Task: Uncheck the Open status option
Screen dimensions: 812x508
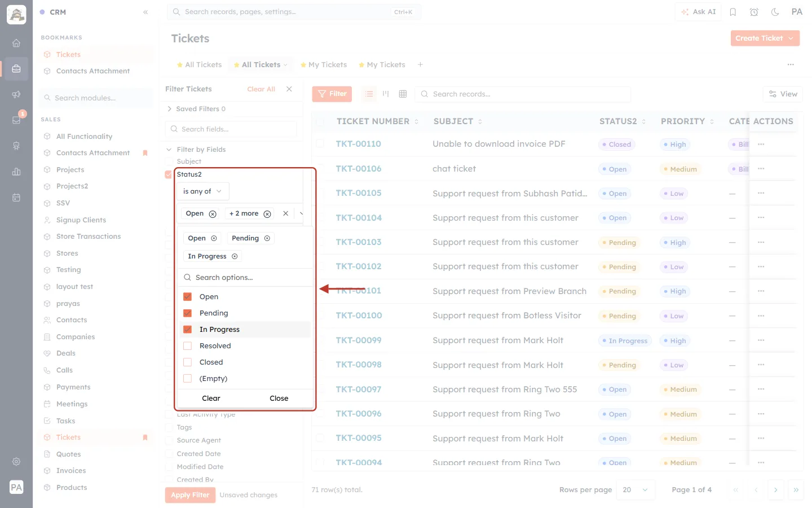Action: 188,297
